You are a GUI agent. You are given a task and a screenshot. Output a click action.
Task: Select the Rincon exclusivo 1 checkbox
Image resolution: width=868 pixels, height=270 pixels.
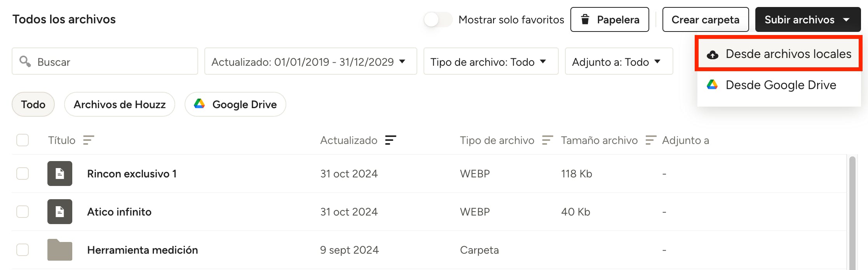click(x=23, y=174)
